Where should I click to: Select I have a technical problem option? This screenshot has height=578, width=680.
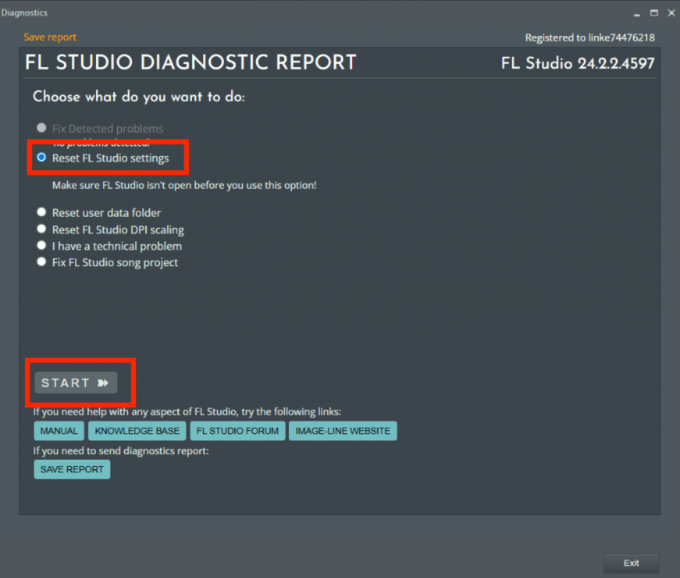41,245
